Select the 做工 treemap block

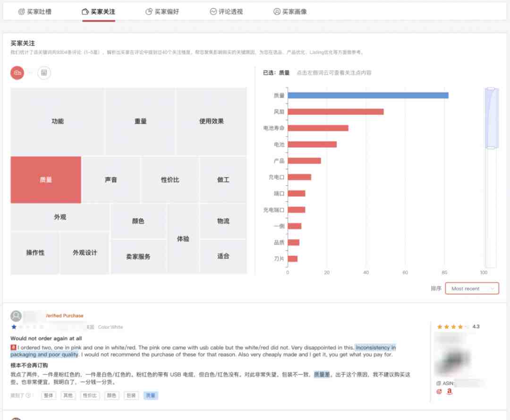pos(223,180)
